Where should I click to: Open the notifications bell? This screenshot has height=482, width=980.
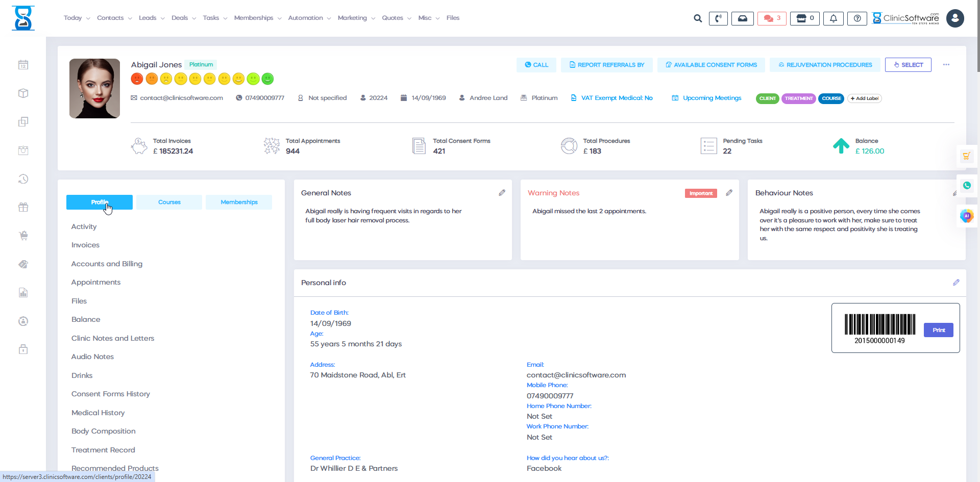point(833,18)
